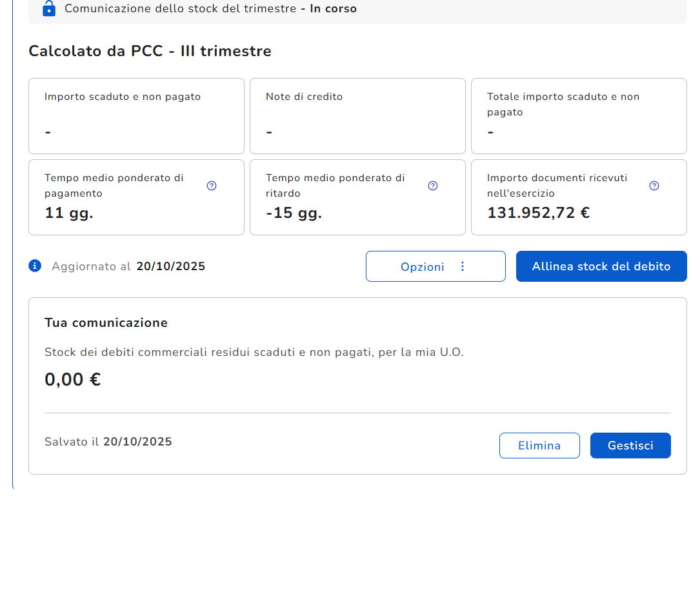Open help for Tempo medio ponderato di pagamento

pyautogui.click(x=212, y=186)
